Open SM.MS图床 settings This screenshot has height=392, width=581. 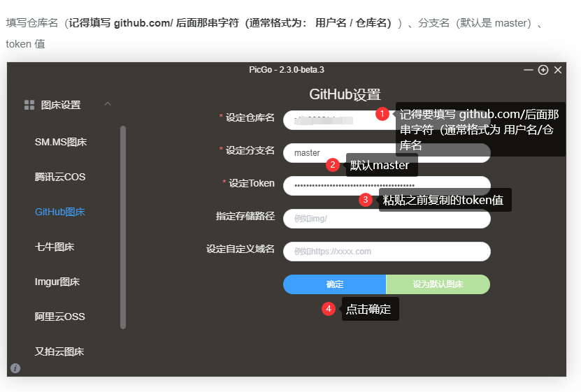point(61,142)
